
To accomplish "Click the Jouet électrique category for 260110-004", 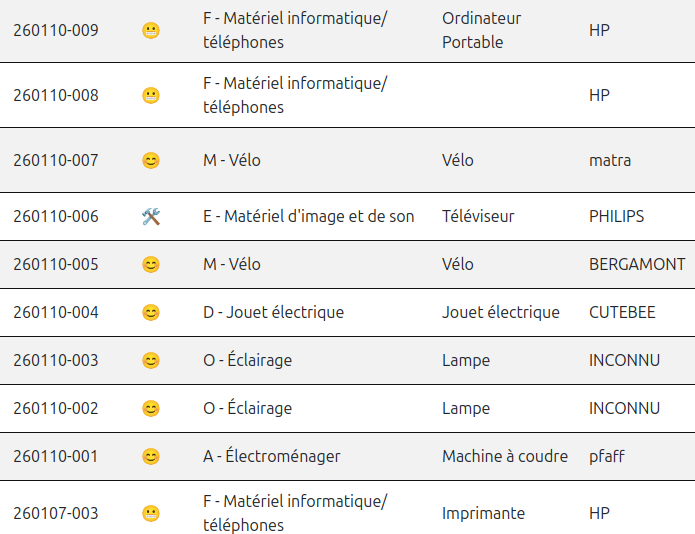I will tap(273, 312).
